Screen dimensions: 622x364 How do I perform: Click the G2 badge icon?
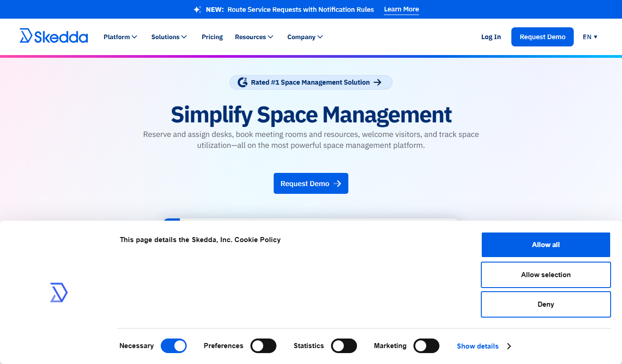click(x=243, y=82)
